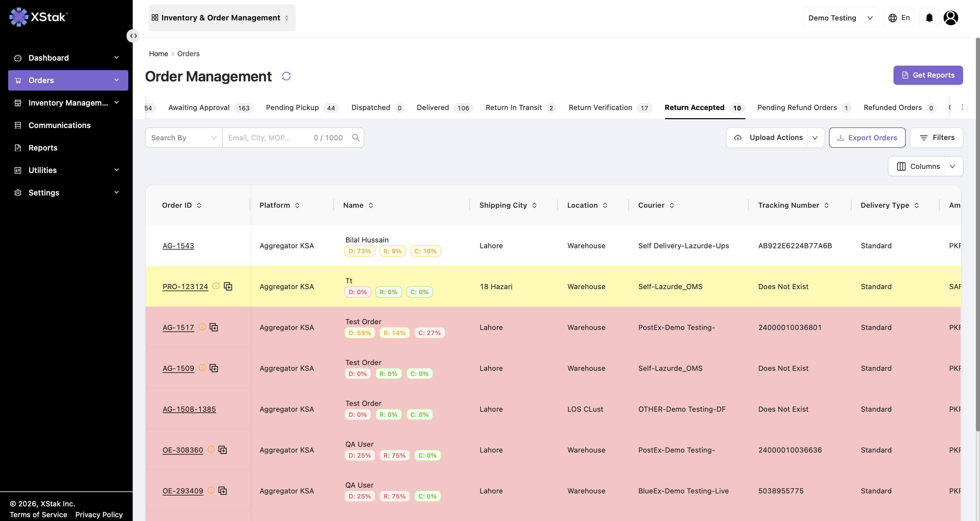Open the user profile avatar

950,17
